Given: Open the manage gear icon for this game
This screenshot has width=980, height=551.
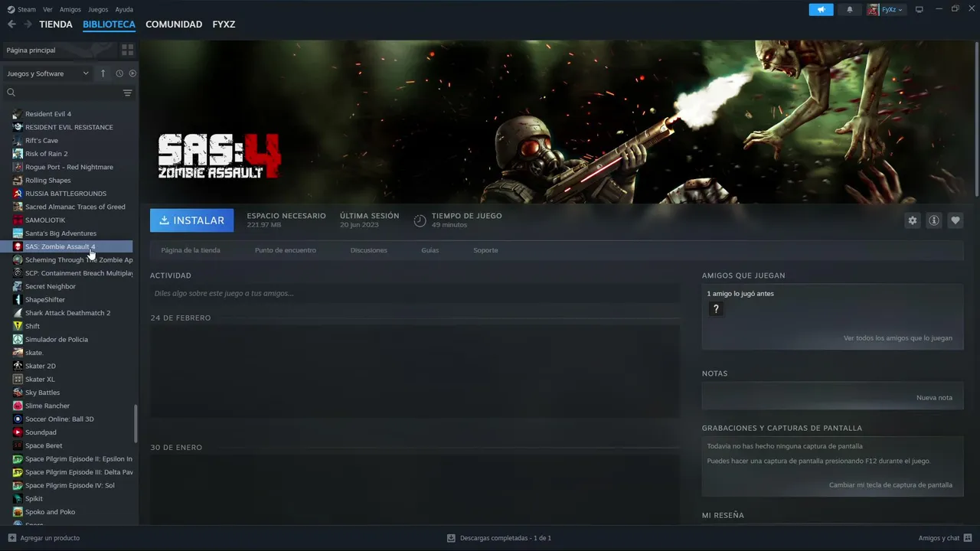Looking at the screenshot, I should [912, 220].
